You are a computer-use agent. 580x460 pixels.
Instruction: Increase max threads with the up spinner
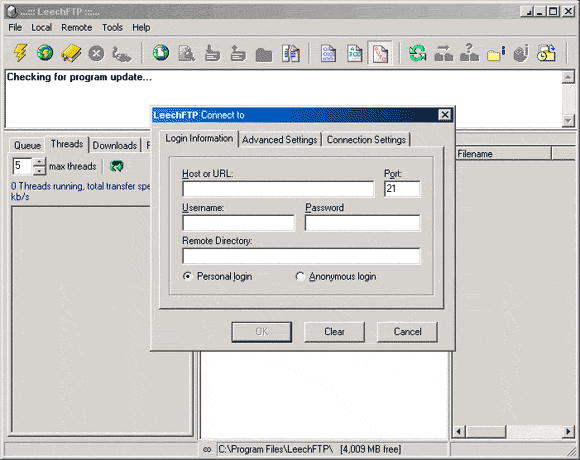39,162
